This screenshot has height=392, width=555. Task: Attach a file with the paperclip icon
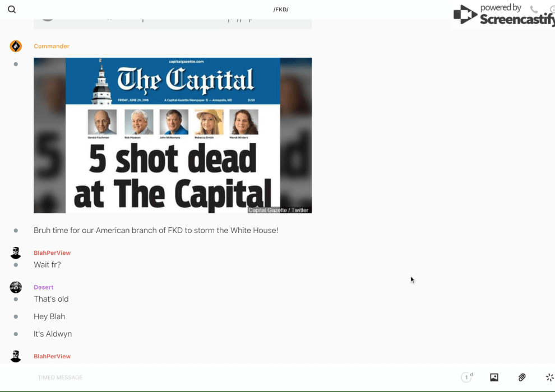tap(522, 377)
